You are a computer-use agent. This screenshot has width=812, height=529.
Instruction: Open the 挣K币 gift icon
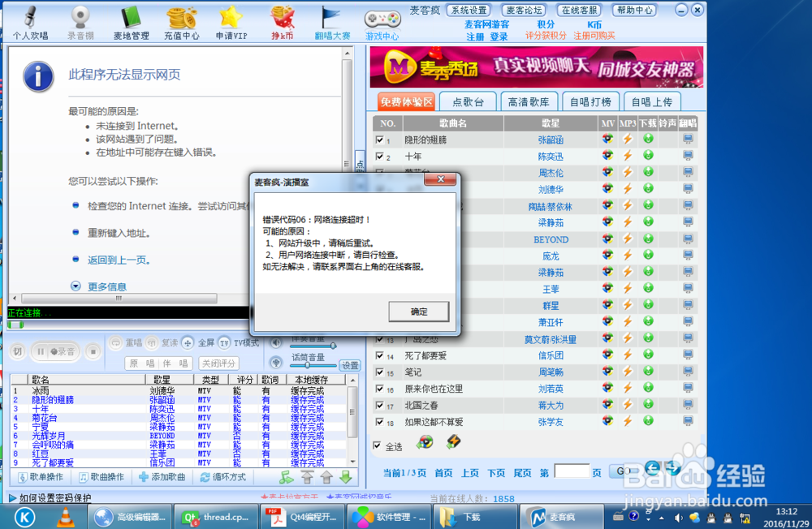[283, 23]
